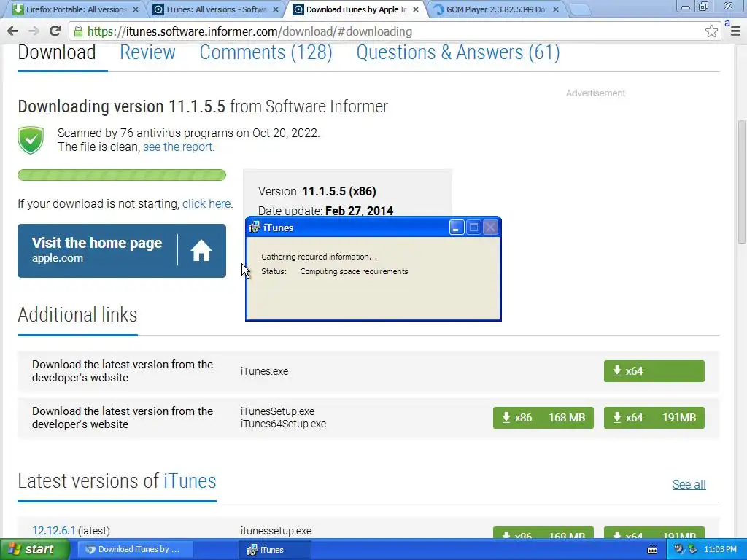Viewport: 747px width, 560px height.
Task: Minimize the iTunes installer dialog
Action: [x=457, y=227]
